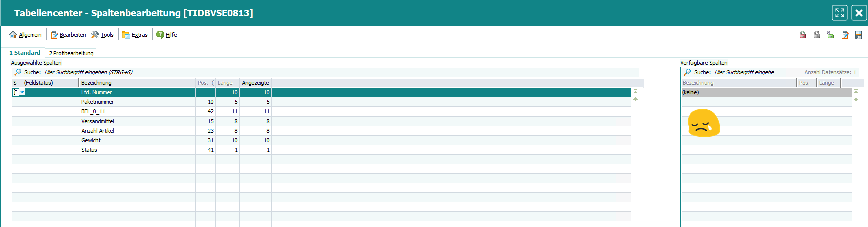Click the sad face emoji icon
The width and height of the screenshot is (868, 227).
pos(704,123)
